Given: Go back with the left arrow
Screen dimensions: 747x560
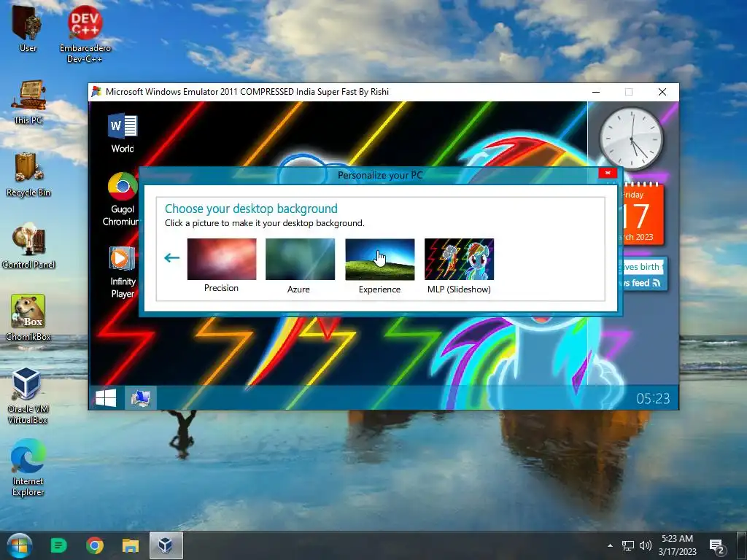Looking at the screenshot, I should [x=171, y=258].
